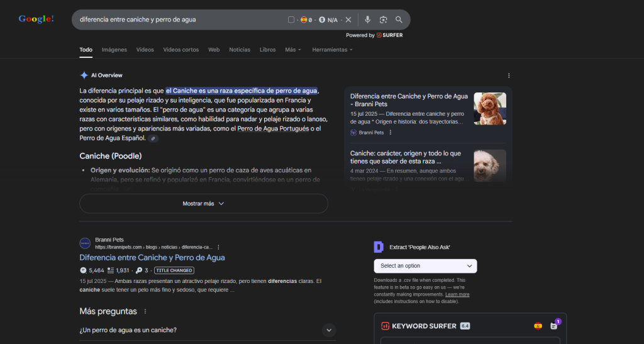Open the Libros tab

coord(267,50)
